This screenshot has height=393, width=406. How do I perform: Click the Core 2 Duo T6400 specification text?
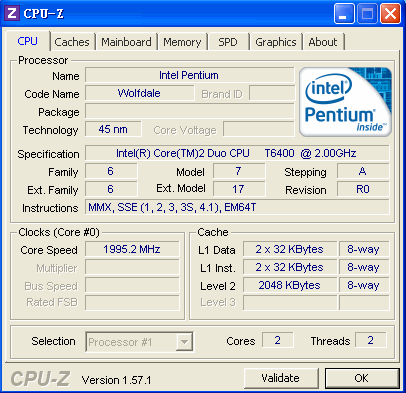(237, 153)
